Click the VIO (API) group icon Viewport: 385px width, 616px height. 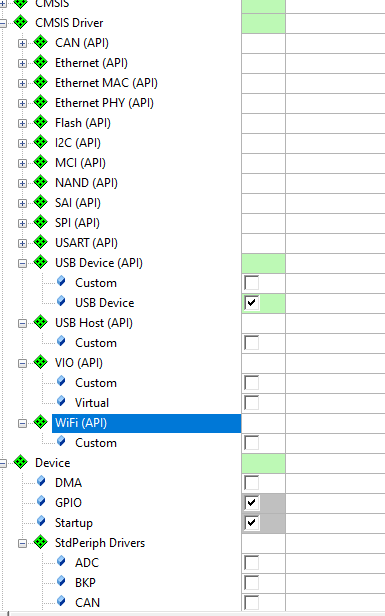(x=40, y=362)
